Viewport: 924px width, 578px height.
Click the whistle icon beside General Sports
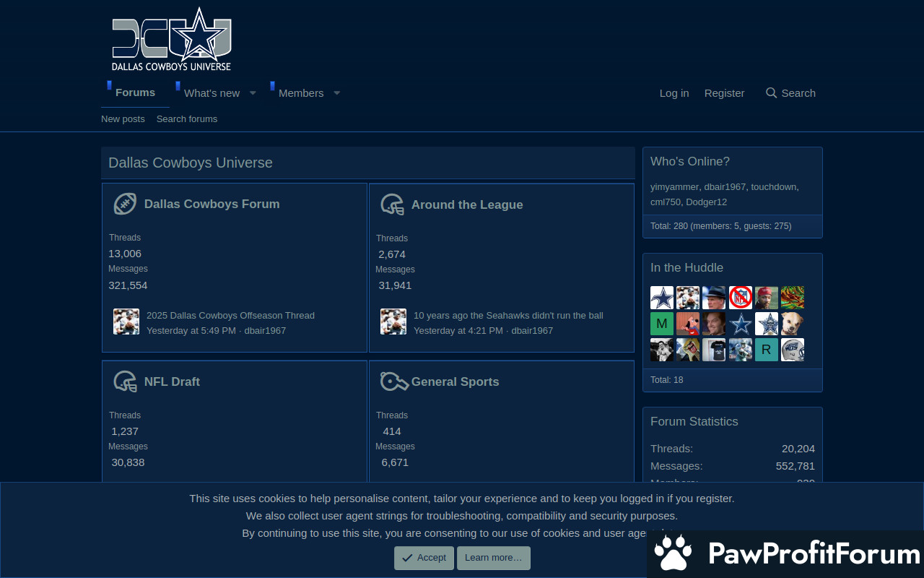pyautogui.click(x=393, y=381)
